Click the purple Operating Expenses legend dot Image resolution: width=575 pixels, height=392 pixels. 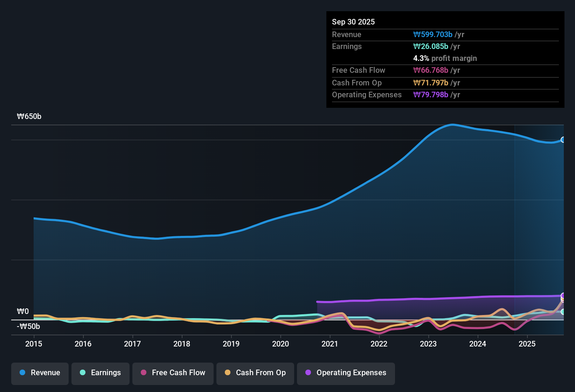[309, 373]
